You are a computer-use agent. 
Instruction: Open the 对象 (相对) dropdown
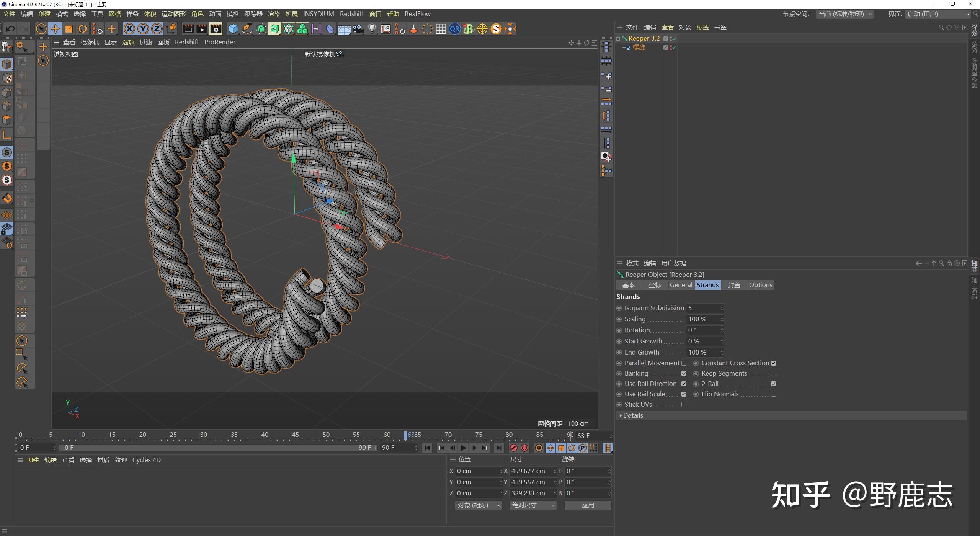479,505
